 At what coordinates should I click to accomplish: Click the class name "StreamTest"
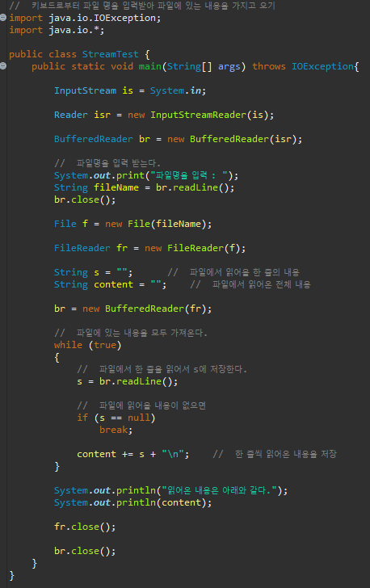click(111, 54)
